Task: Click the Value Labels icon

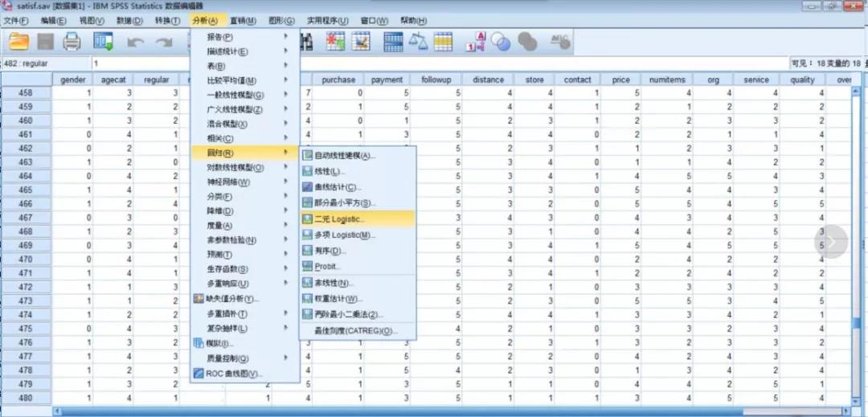Action: coord(476,42)
